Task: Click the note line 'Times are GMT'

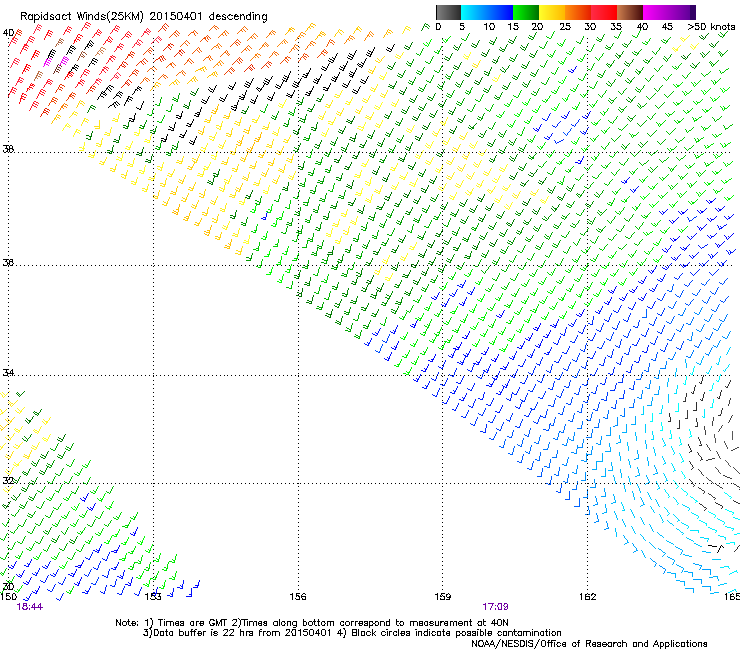Action: (x=193, y=623)
